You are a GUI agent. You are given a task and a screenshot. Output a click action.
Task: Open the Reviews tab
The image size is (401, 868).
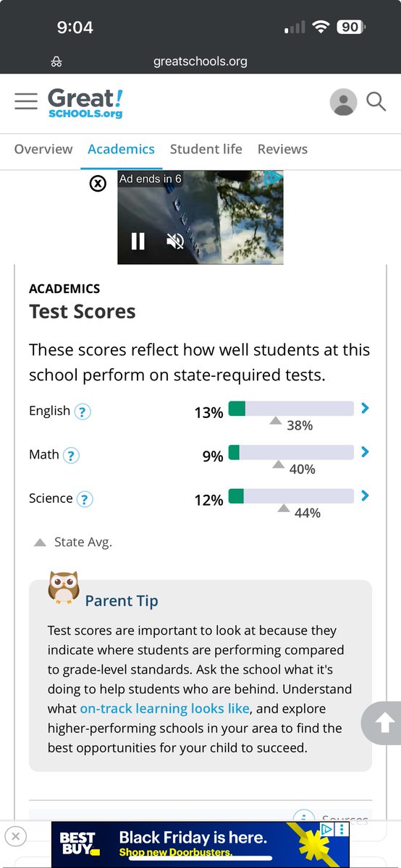click(x=282, y=149)
